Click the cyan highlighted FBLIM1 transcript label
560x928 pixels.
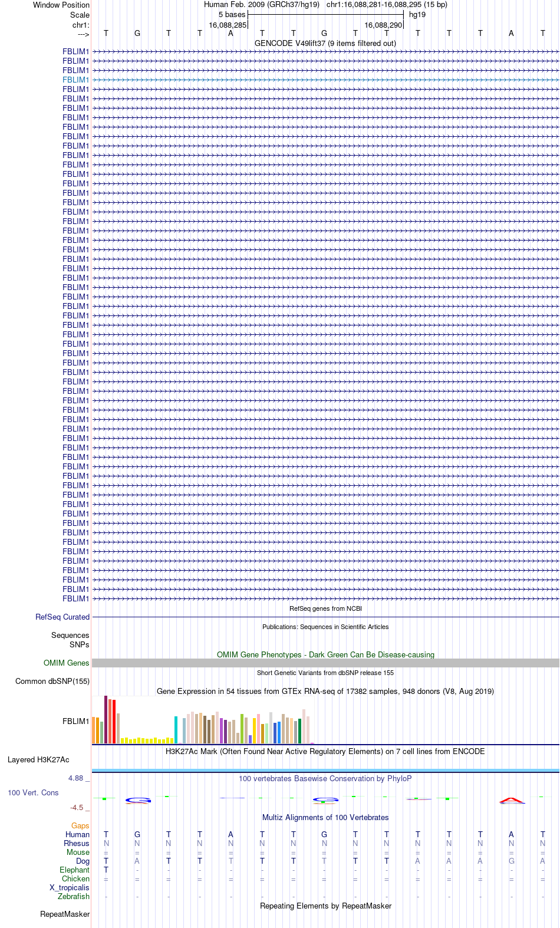[76, 80]
